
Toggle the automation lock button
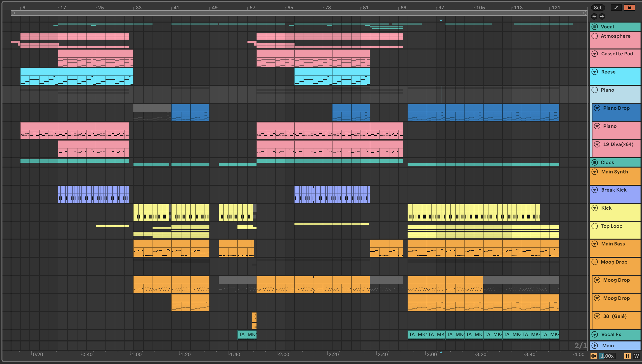[629, 8]
